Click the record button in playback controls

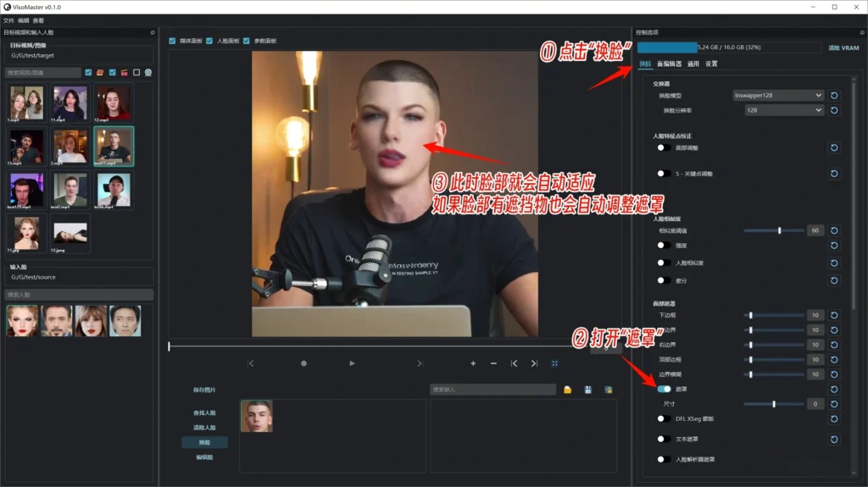[303, 363]
